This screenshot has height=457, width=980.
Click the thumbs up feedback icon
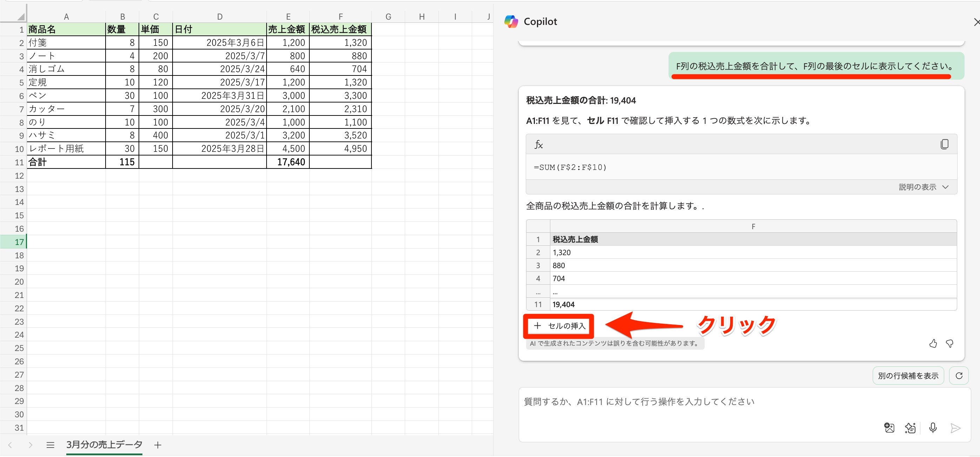coord(933,344)
